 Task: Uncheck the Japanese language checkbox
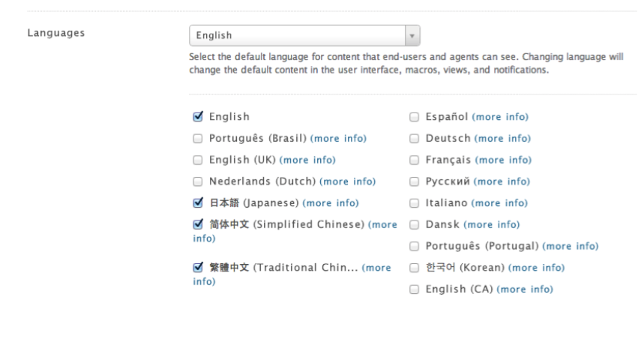click(x=198, y=203)
